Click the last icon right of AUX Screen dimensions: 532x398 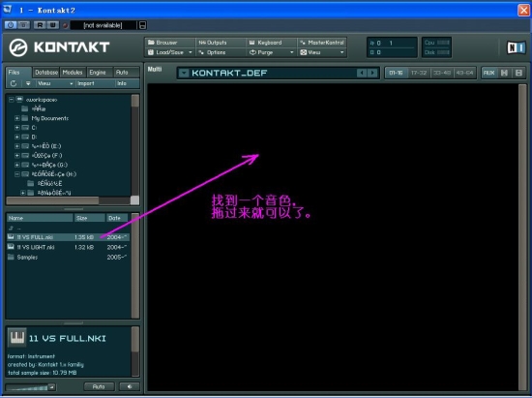point(518,73)
